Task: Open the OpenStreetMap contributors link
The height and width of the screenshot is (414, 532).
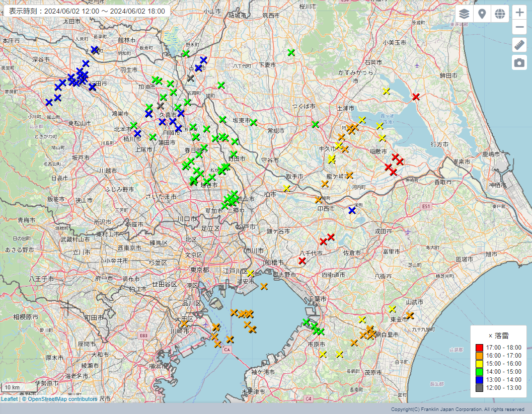Action: [x=62, y=399]
